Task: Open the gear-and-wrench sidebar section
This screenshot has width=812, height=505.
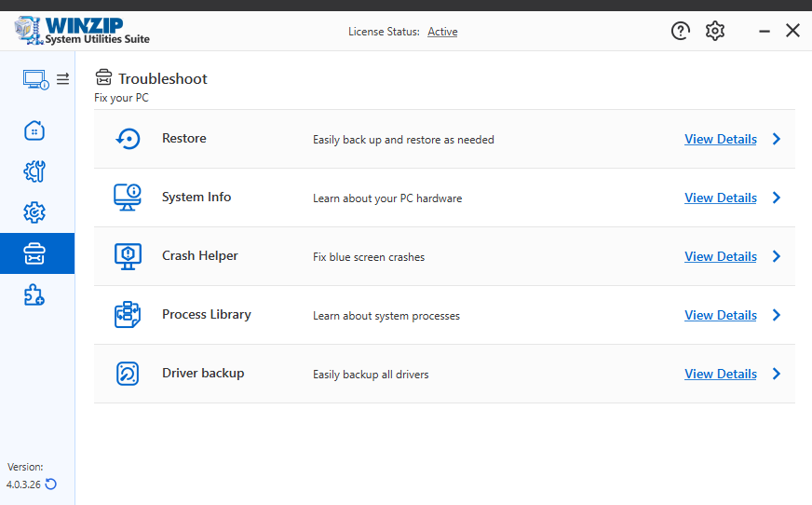Action: pyautogui.click(x=34, y=171)
